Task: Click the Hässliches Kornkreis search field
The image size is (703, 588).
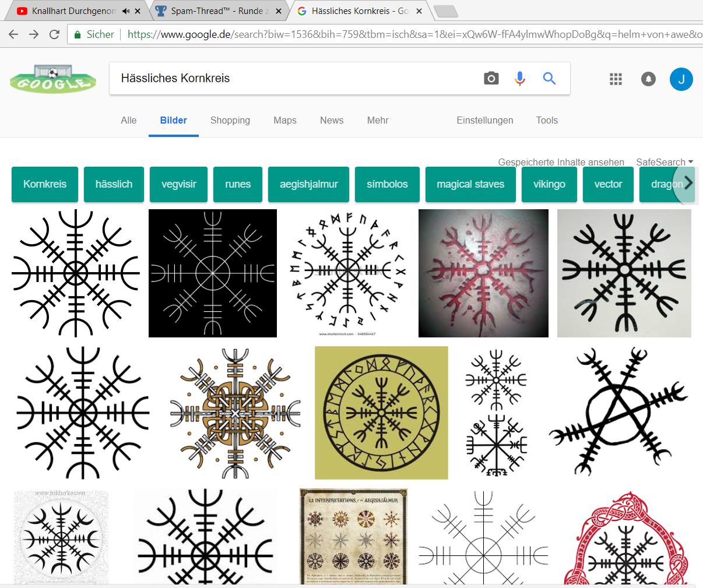Action: click(x=291, y=78)
